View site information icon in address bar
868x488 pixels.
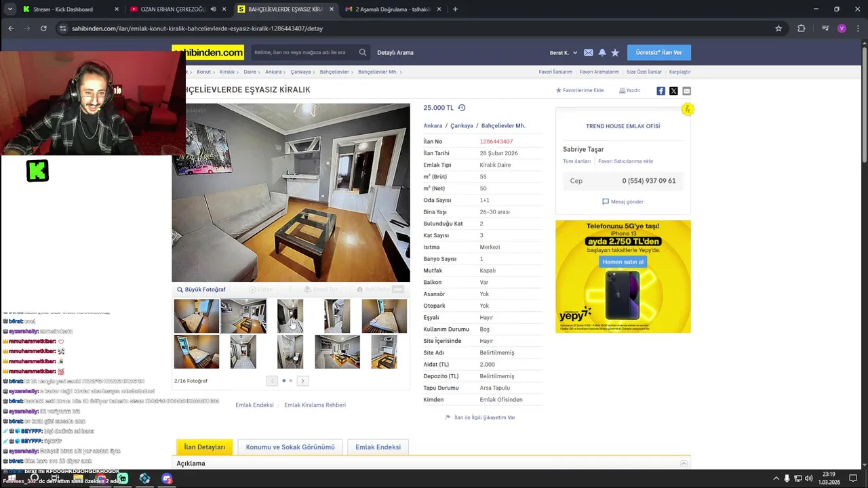[63, 28]
